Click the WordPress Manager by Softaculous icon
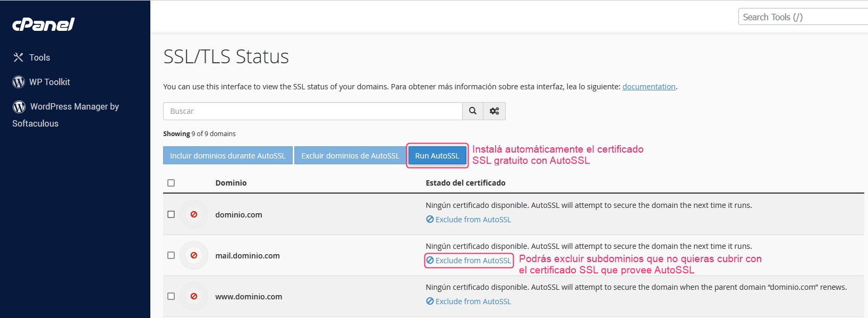This screenshot has width=868, height=318. click(19, 107)
